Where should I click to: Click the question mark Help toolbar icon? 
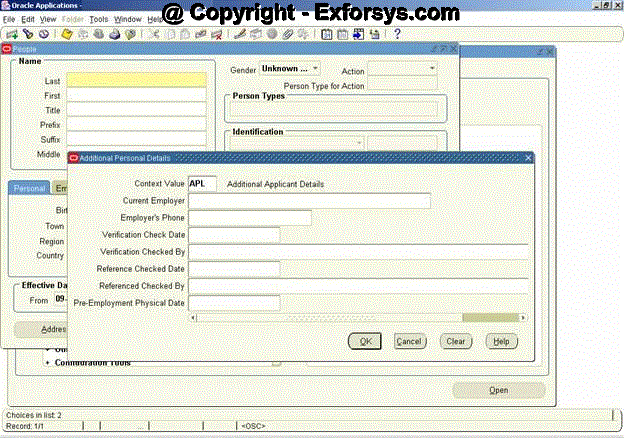pos(397,34)
